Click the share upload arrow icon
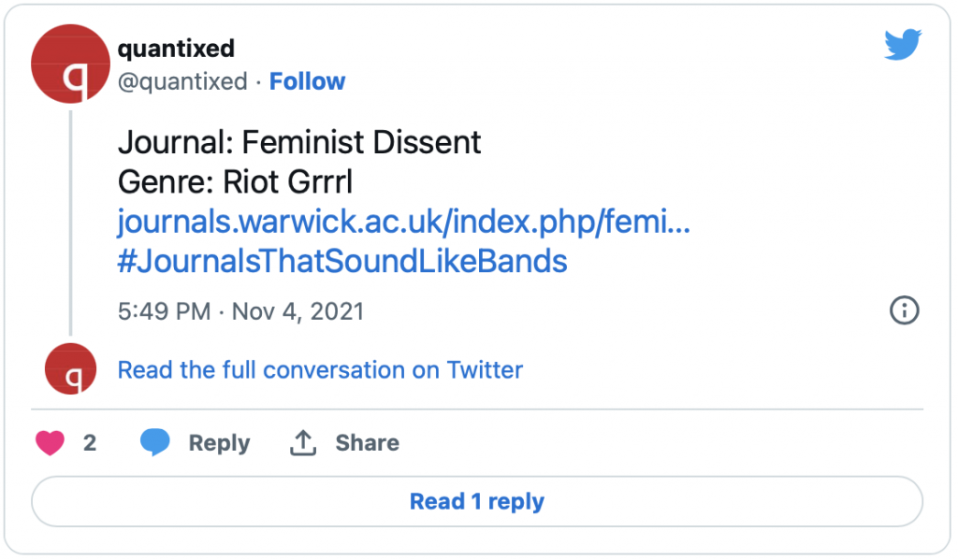958x560 pixels. pos(303,443)
